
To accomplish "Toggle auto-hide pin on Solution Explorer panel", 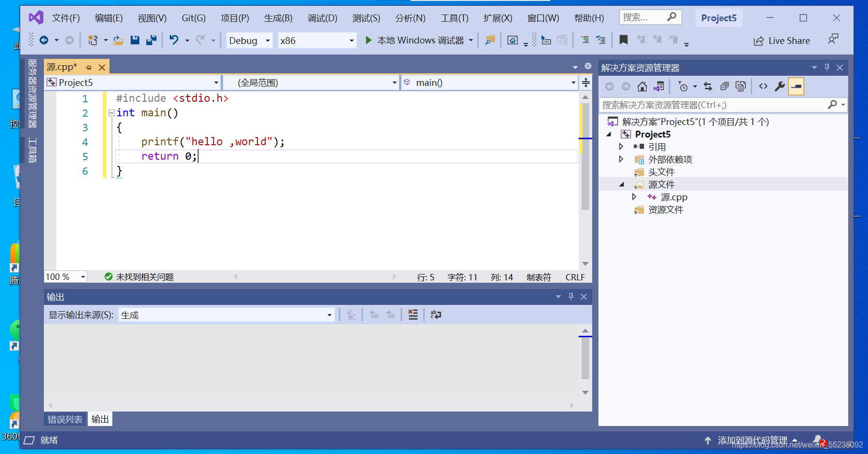I will coord(827,68).
